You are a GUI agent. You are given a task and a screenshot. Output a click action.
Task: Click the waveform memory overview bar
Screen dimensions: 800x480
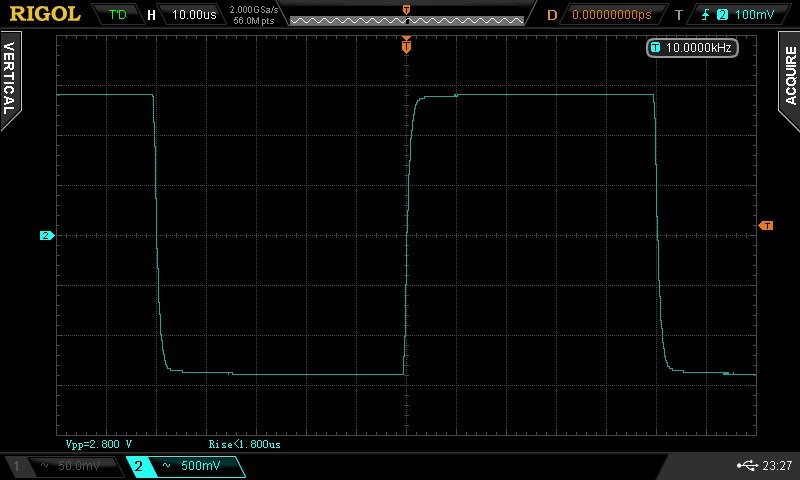[407, 20]
